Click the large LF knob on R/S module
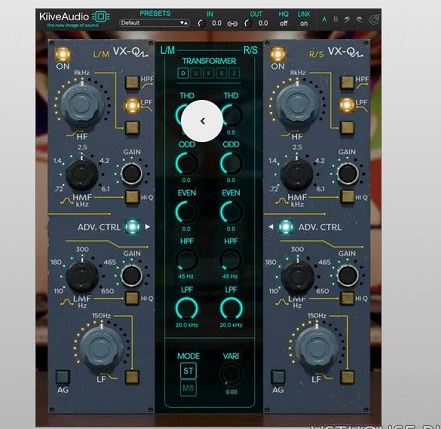 [x=316, y=348]
